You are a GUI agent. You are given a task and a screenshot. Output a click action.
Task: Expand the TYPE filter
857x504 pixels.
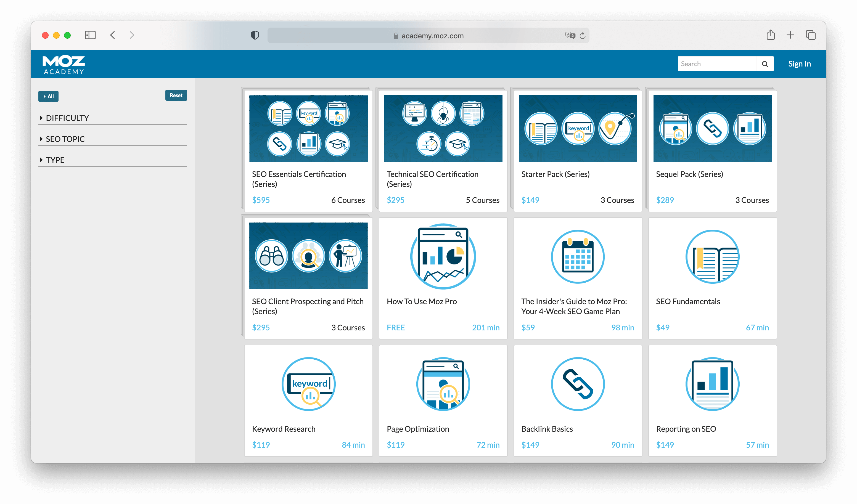[113, 160]
